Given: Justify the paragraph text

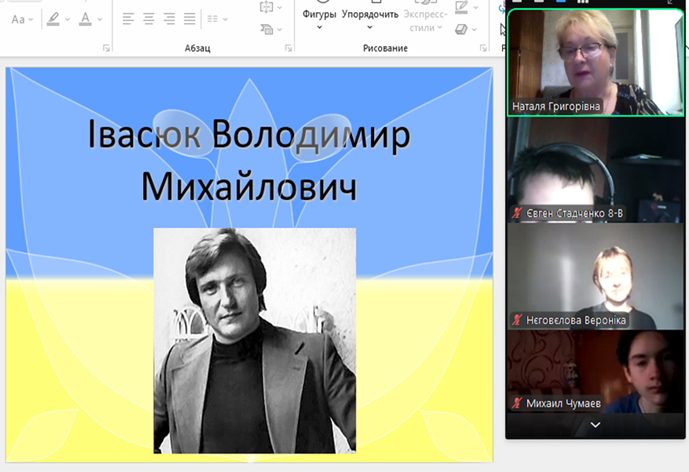Looking at the screenshot, I should 190,19.
